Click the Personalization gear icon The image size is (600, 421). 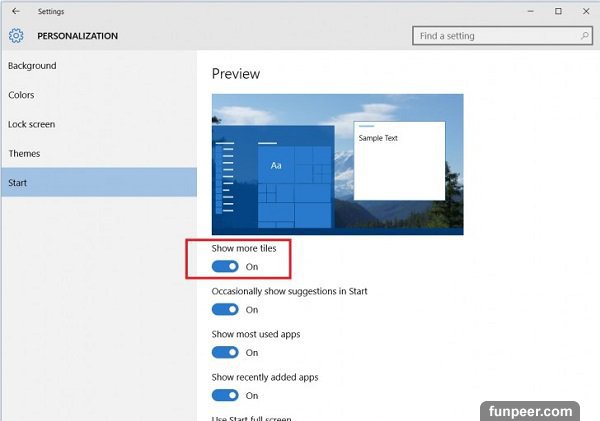[15, 36]
